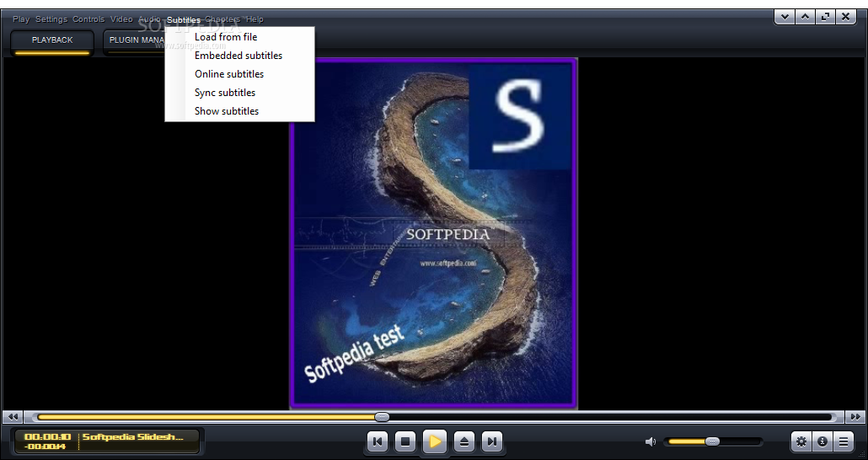The image size is (868, 460).
Task: Switch to the PLAYBACK tab
Action: click(52, 40)
